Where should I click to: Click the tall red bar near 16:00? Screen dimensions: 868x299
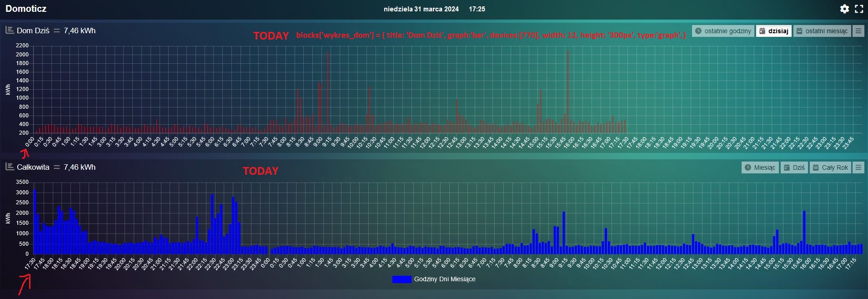pos(568,91)
